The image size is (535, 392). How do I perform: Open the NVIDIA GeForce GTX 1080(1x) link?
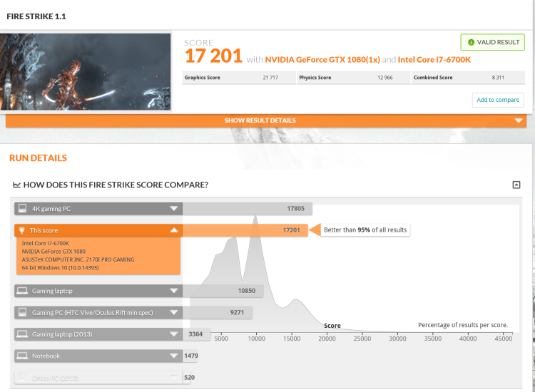click(x=322, y=60)
